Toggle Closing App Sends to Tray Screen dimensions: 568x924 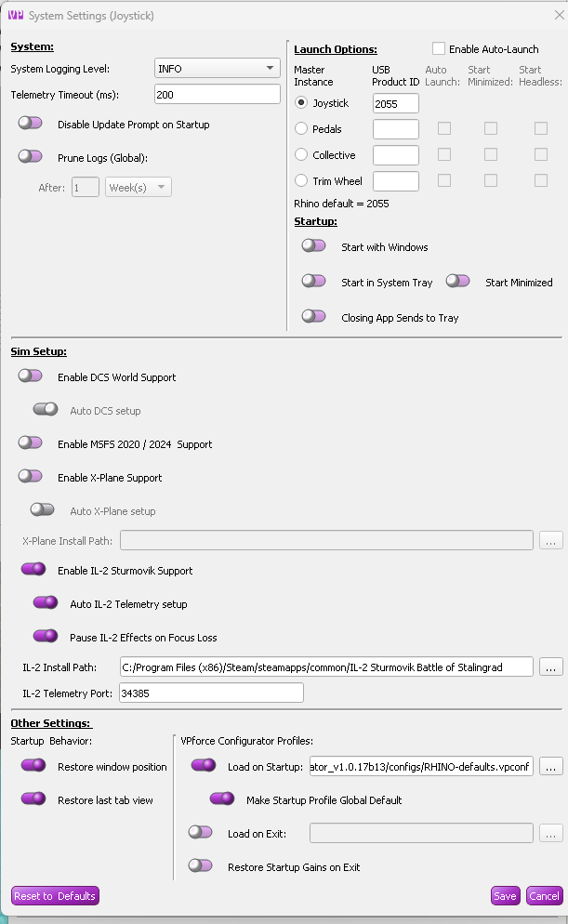[x=313, y=316]
